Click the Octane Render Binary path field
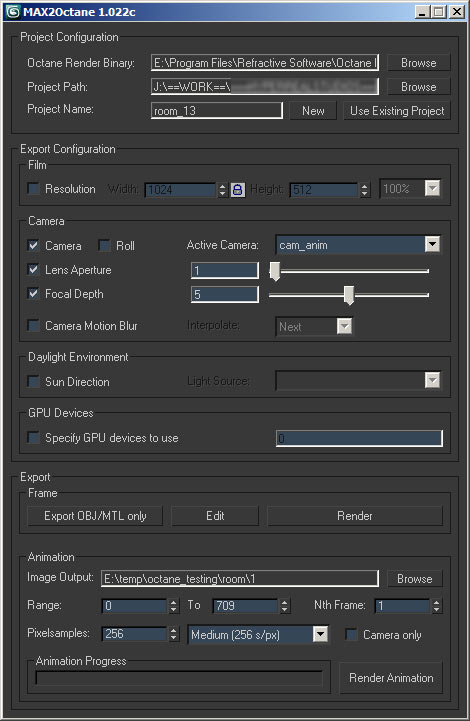Image resolution: width=470 pixels, height=721 pixels. click(x=265, y=63)
